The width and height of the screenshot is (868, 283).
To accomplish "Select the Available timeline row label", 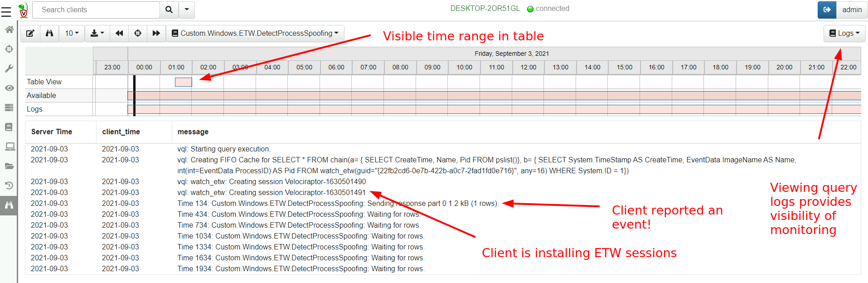I will 41,95.
